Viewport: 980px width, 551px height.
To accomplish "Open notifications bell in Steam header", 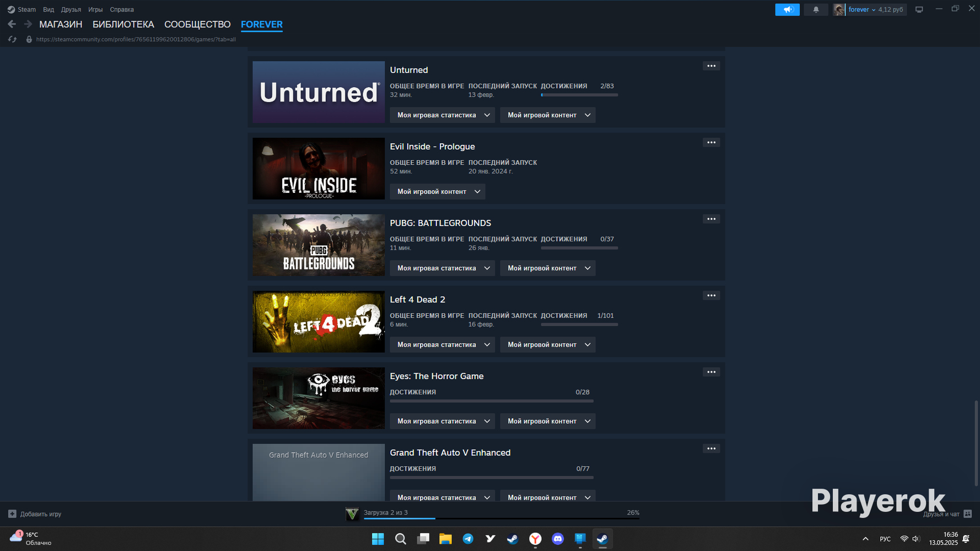I will coord(816,9).
